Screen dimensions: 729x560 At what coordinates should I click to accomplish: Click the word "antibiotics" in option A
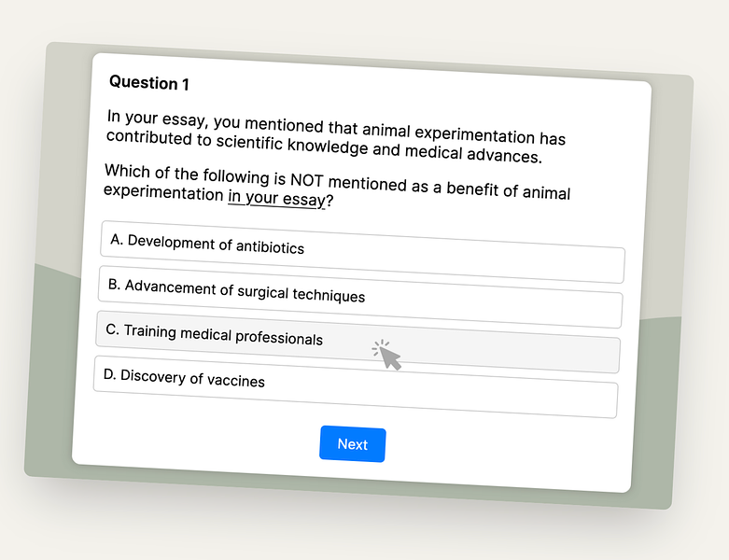click(x=270, y=247)
